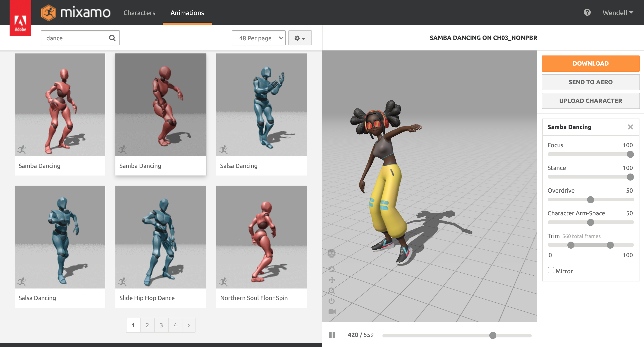Enable the Mirror checkbox

pos(551,270)
